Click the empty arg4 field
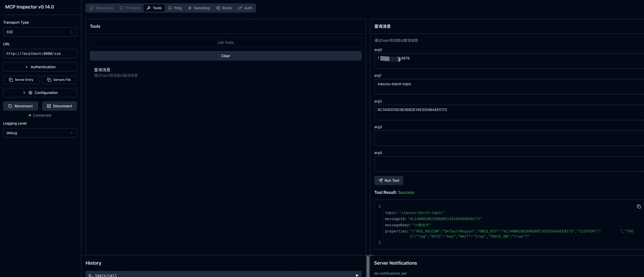This screenshot has width=644, height=277. (509, 164)
